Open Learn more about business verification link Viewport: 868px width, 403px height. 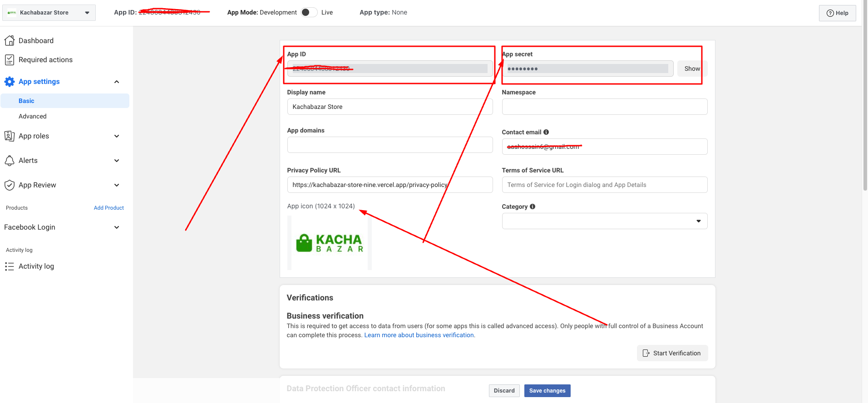tap(419, 335)
